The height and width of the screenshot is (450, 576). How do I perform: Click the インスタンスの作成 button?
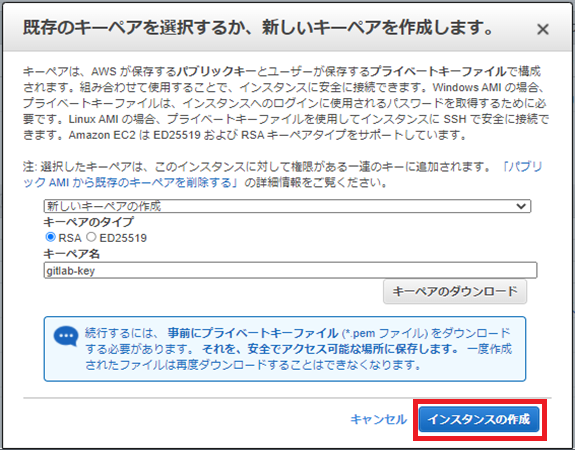click(x=479, y=419)
